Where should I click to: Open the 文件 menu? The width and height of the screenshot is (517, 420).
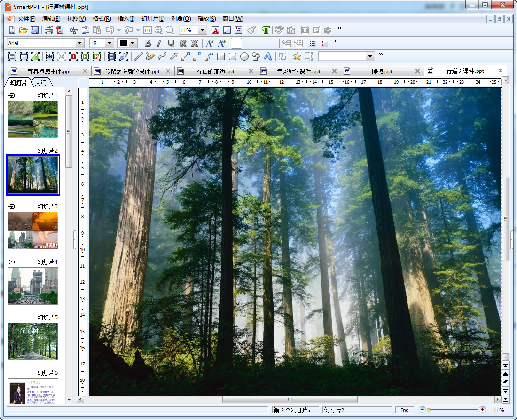[26, 19]
